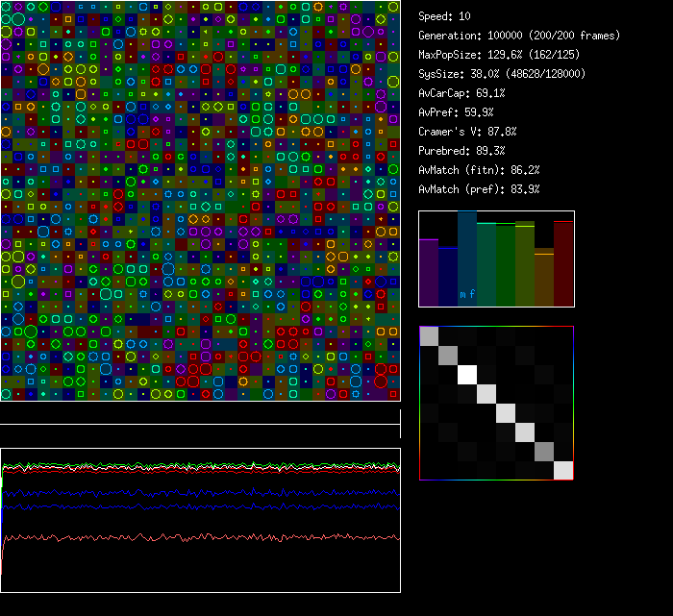Click the Cramer's V readout
This screenshot has height=616, width=673.
coord(467,132)
